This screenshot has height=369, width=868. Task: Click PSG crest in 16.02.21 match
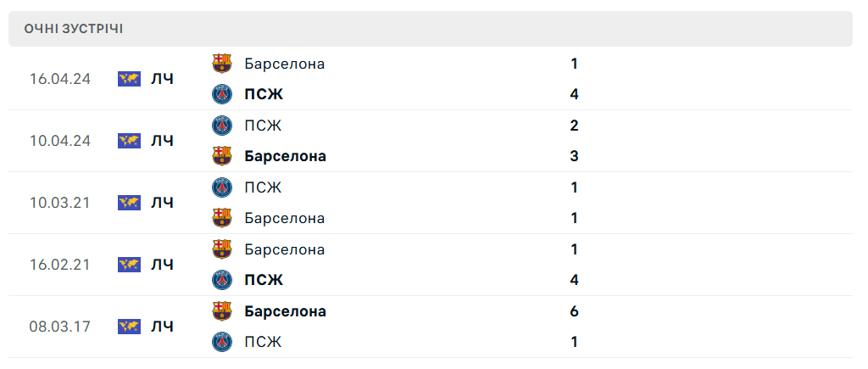(x=222, y=280)
